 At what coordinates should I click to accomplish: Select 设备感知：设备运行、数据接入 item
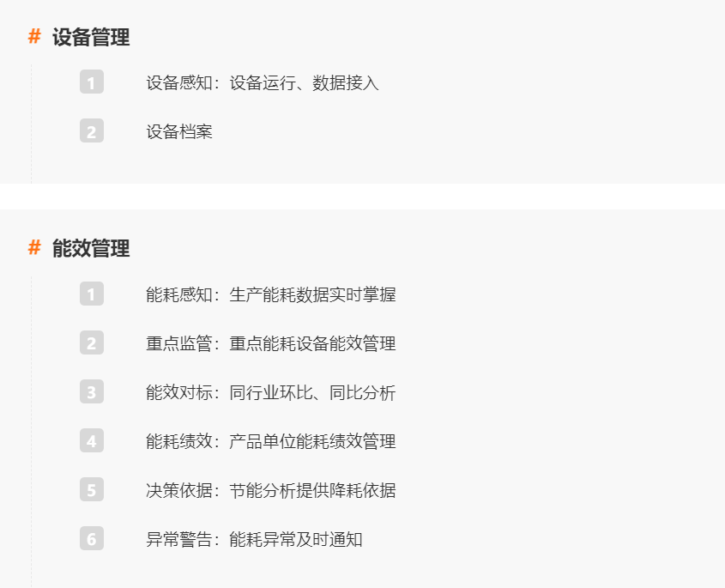[263, 82]
